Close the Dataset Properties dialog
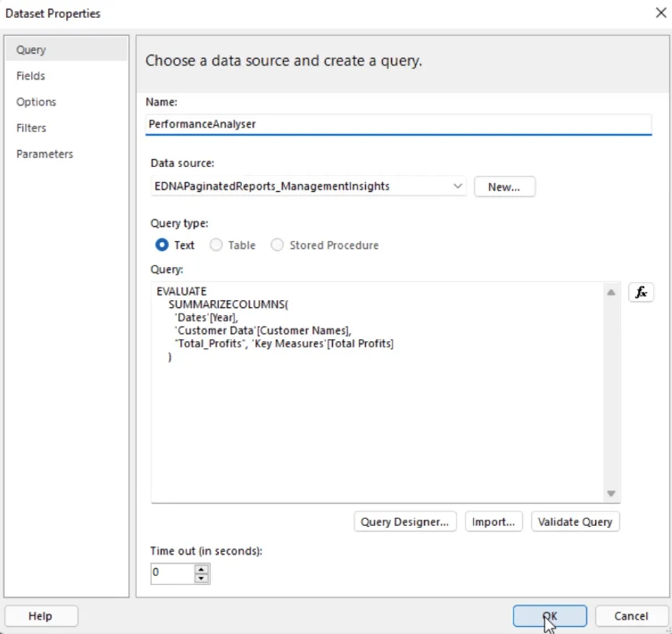This screenshot has width=672, height=634. [661, 13]
